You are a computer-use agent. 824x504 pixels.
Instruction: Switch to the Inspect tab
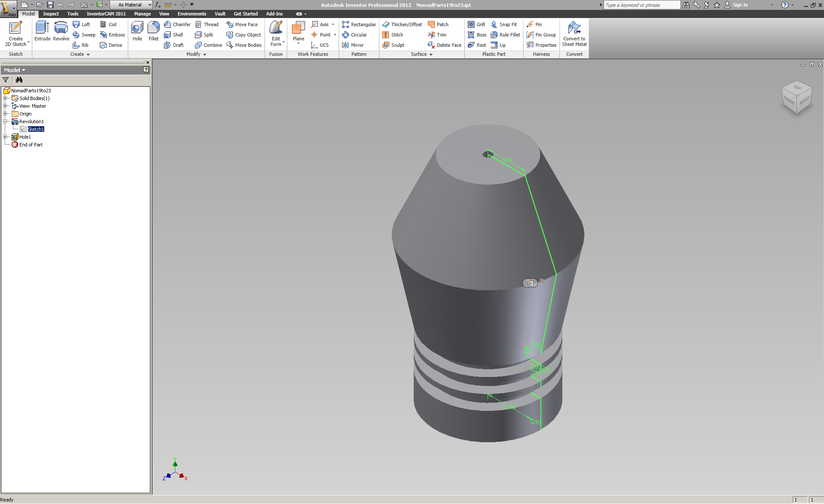pos(51,14)
